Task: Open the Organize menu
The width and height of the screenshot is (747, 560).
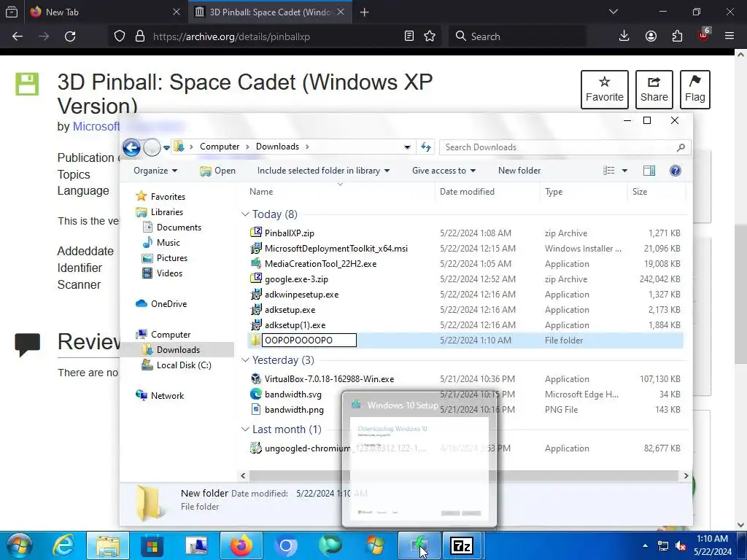Action: coord(155,171)
